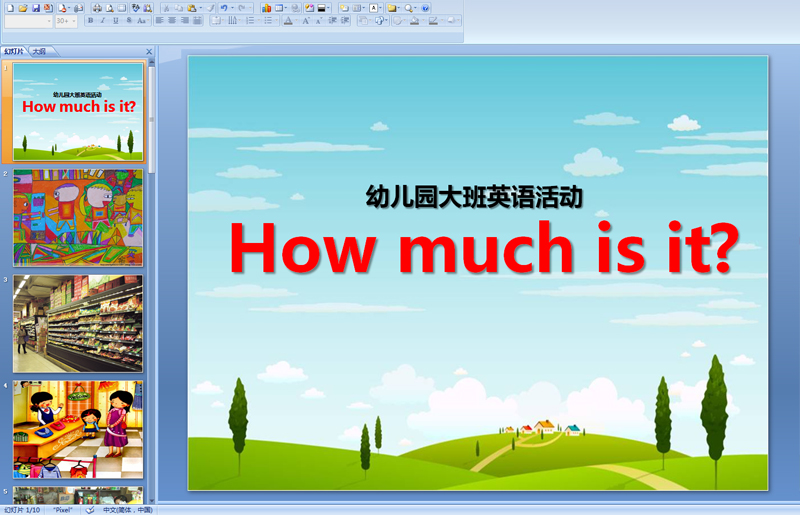Viewport: 800px width, 515px height.
Task: Save the presentation with the floppy icon
Action: (x=36, y=8)
